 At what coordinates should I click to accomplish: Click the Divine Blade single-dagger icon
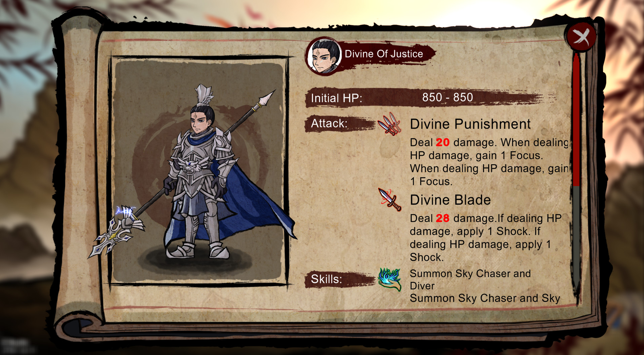389,199
